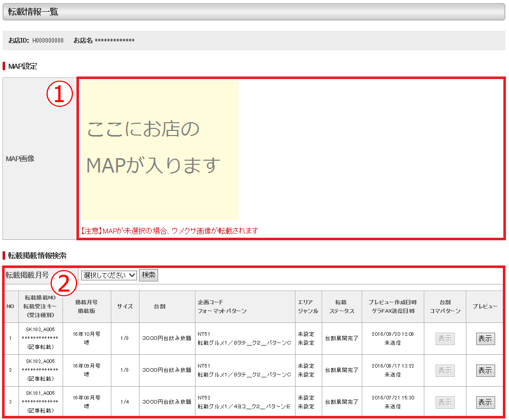Open the 選択してください month dropdown
Screen dimensions: 509x420
point(109,275)
